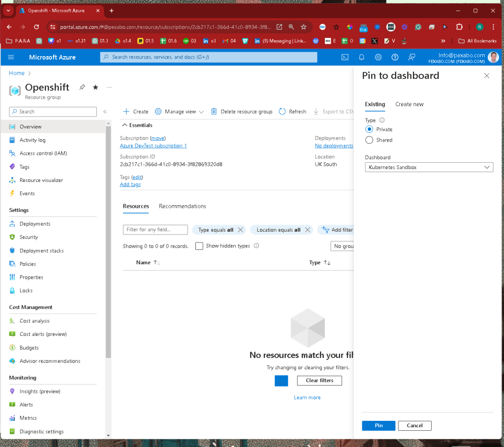Open the Chrome extensions puzzle icon
504x447 pixels.
pos(459,27)
